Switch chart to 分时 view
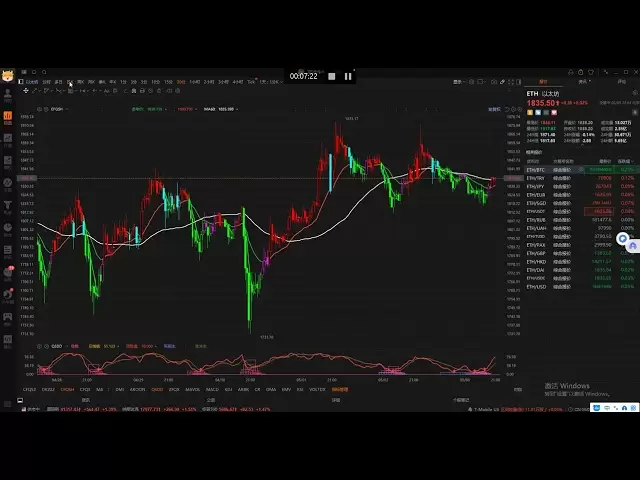The image size is (640, 480). [x=47, y=82]
